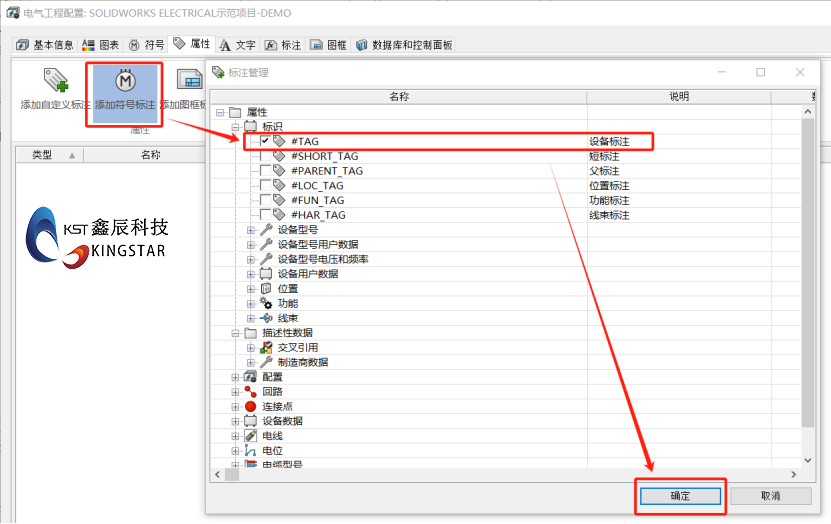The width and height of the screenshot is (831, 524).
Task: Click the dialog's vertical scrollbar
Action: tap(808, 280)
